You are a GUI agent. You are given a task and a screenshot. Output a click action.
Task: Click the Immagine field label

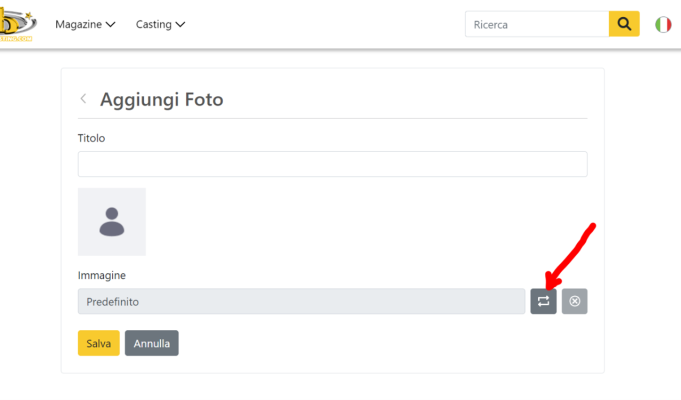point(102,275)
